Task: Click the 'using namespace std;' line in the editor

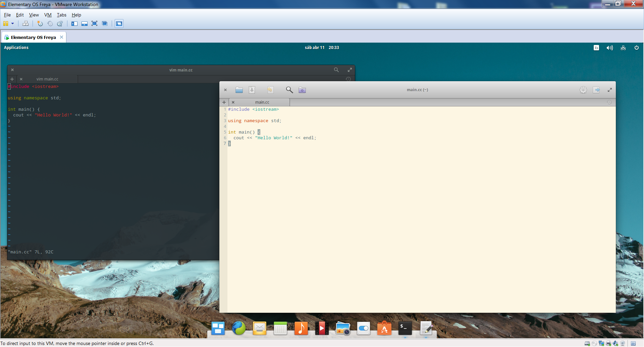Action: [255, 121]
